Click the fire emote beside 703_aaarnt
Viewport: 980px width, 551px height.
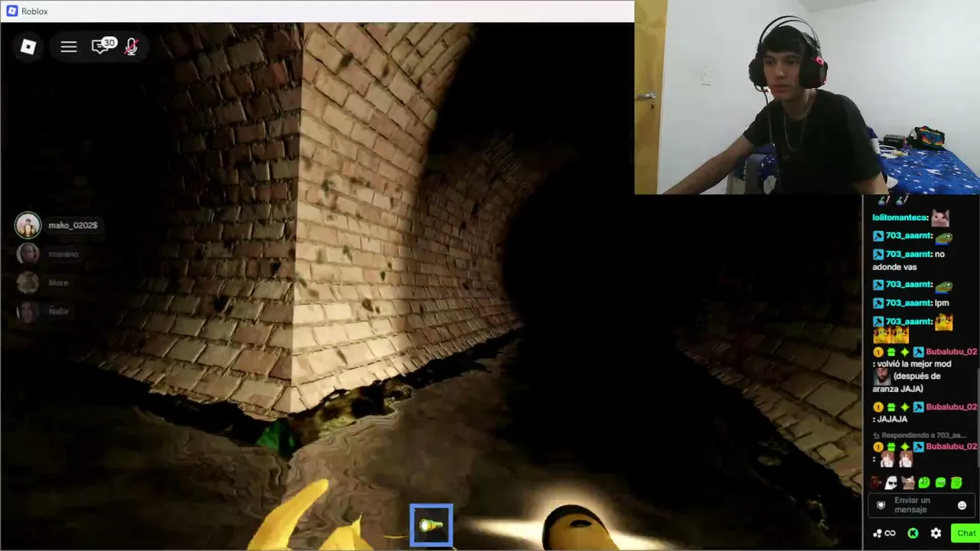943,322
